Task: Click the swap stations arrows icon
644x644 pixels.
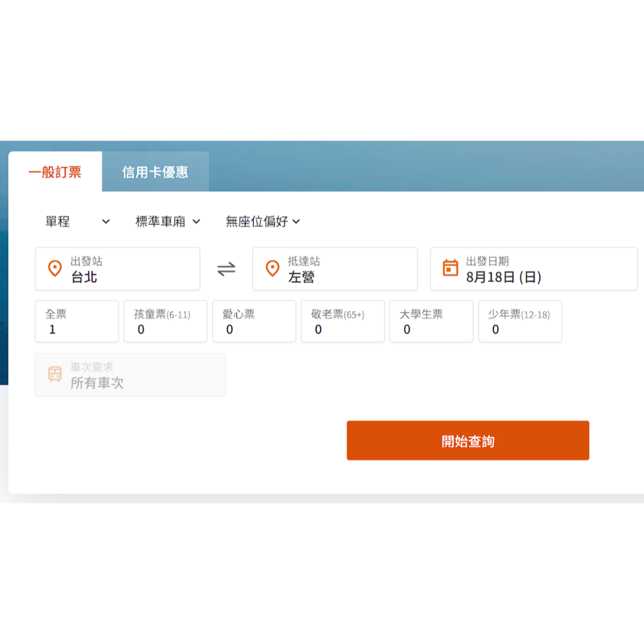Action: [226, 269]
